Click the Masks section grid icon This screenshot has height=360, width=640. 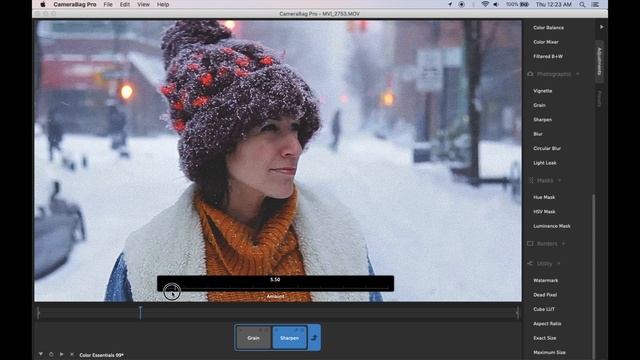coord(531,180)
